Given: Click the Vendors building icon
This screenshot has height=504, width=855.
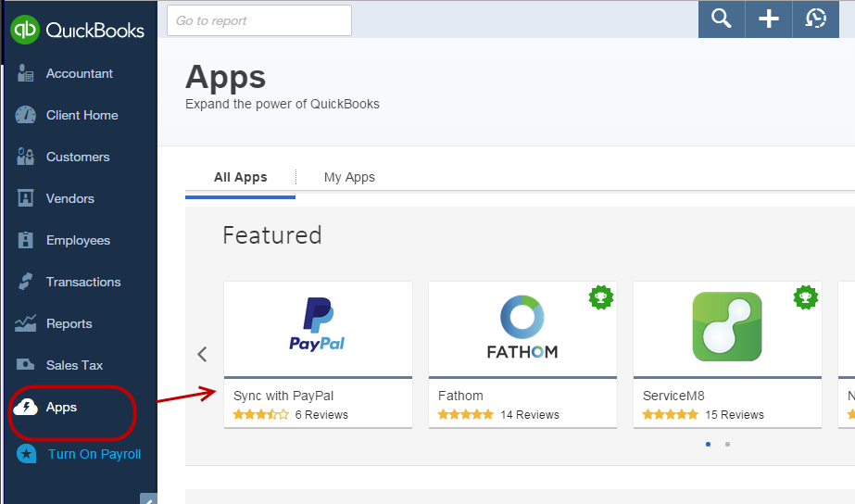Looking at the screenshot, I should click(x=25, y=198).
